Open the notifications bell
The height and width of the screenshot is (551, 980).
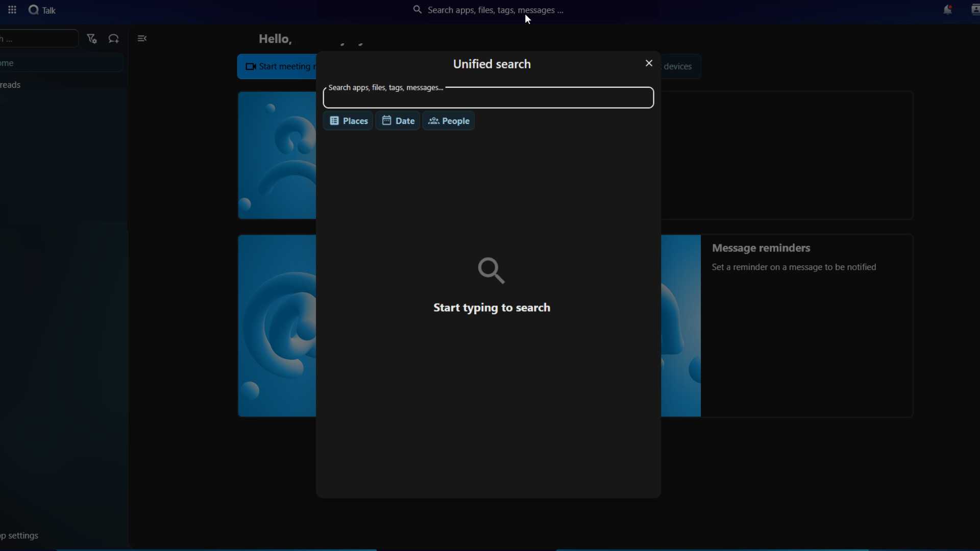click(x=948, y=10)
